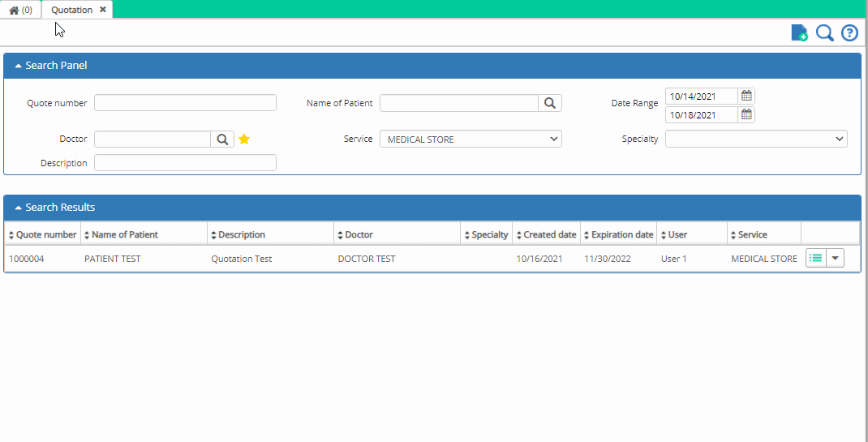Sort by Created date column

pos(547,234)
